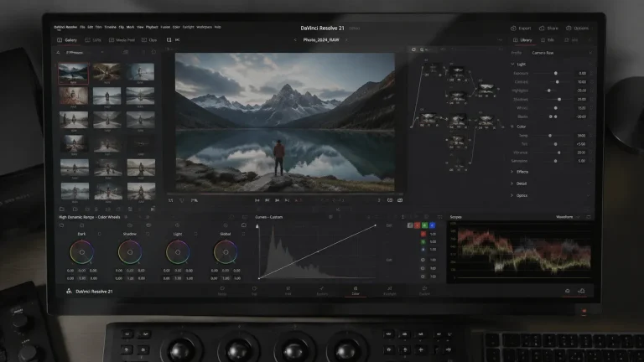Toggle the red curve channel button
Image resolution: width=644 pixels, height=362 pixels.
point(418,225)
